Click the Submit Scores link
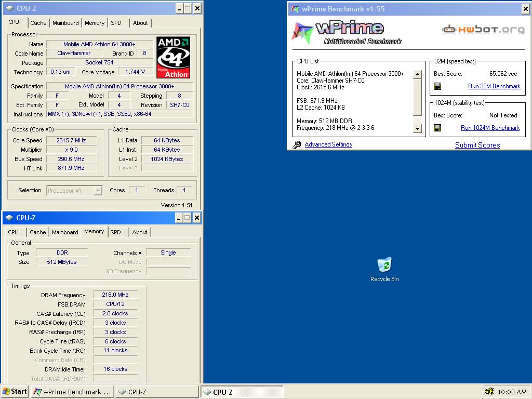 coord(477,145)
